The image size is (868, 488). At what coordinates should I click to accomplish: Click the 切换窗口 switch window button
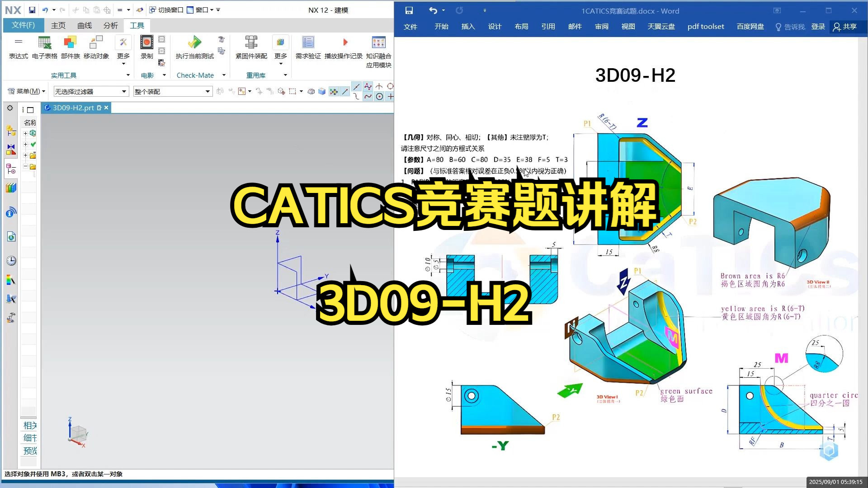(166, 10)
